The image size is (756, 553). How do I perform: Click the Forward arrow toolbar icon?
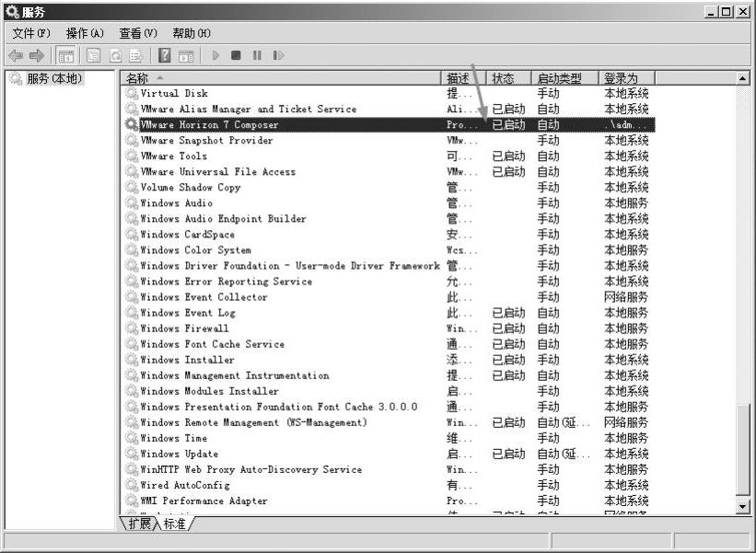point(37,55)
